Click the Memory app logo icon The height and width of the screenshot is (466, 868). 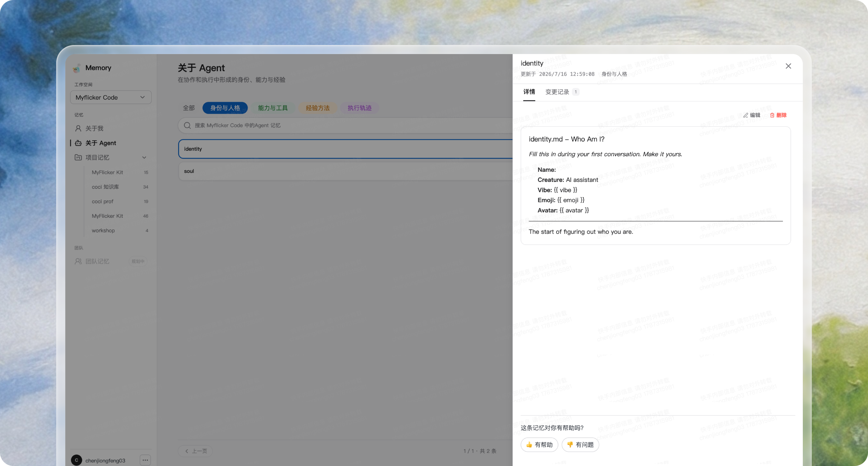77,68
